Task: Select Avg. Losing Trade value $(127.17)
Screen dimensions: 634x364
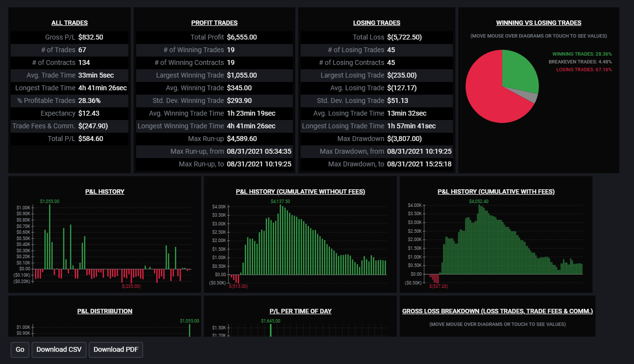Action: click(x=402, y=88)
